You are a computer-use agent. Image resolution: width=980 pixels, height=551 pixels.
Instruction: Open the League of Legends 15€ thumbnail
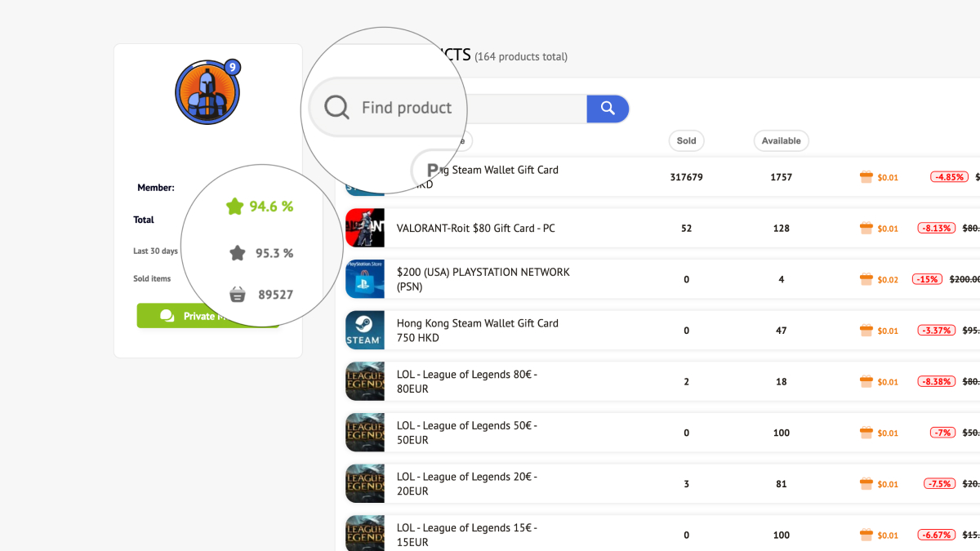click(x=365, y=533)
